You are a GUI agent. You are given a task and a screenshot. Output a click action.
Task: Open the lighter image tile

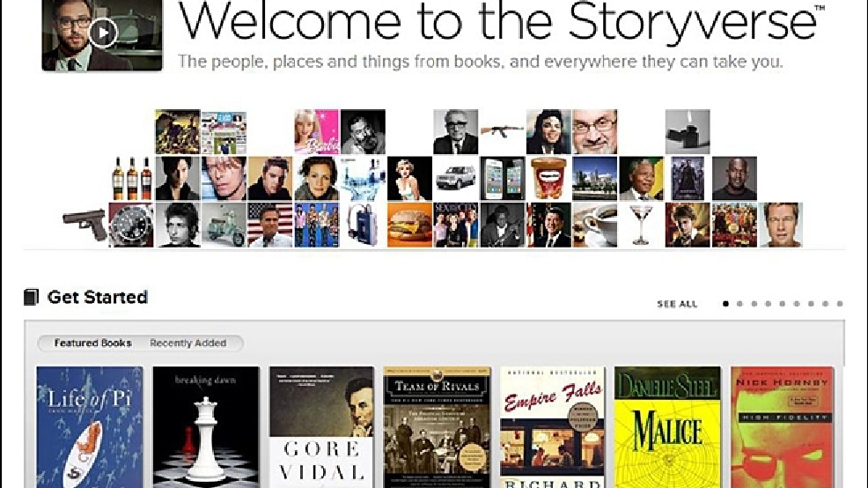pyautogui.click(x=688, y=132)
